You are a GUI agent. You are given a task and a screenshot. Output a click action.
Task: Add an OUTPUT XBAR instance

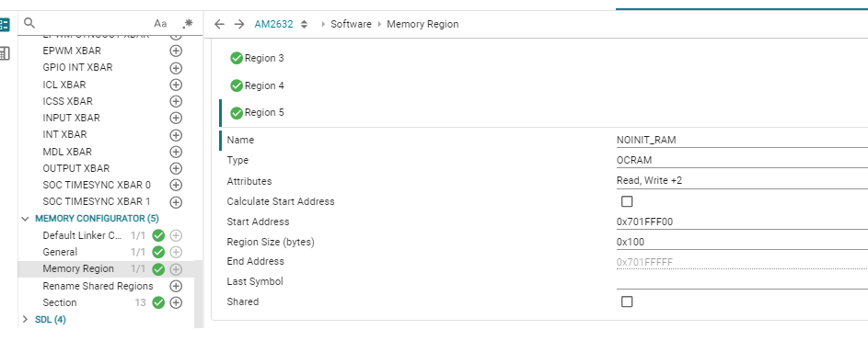(x=176, y=168)
